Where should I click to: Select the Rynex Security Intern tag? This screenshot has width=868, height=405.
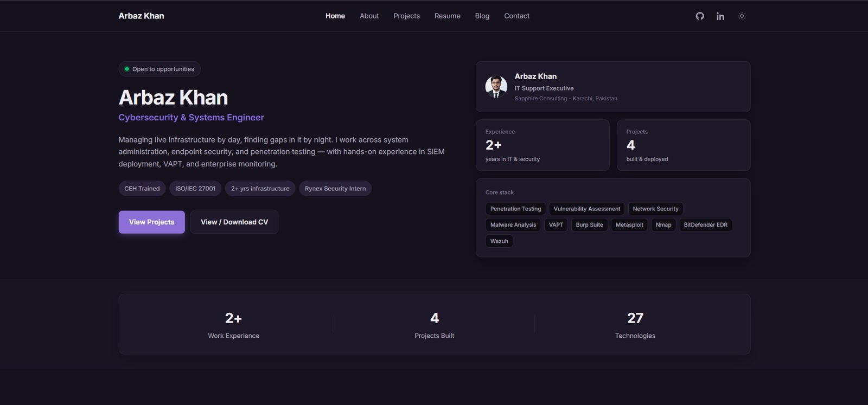[x=335, y=189]
